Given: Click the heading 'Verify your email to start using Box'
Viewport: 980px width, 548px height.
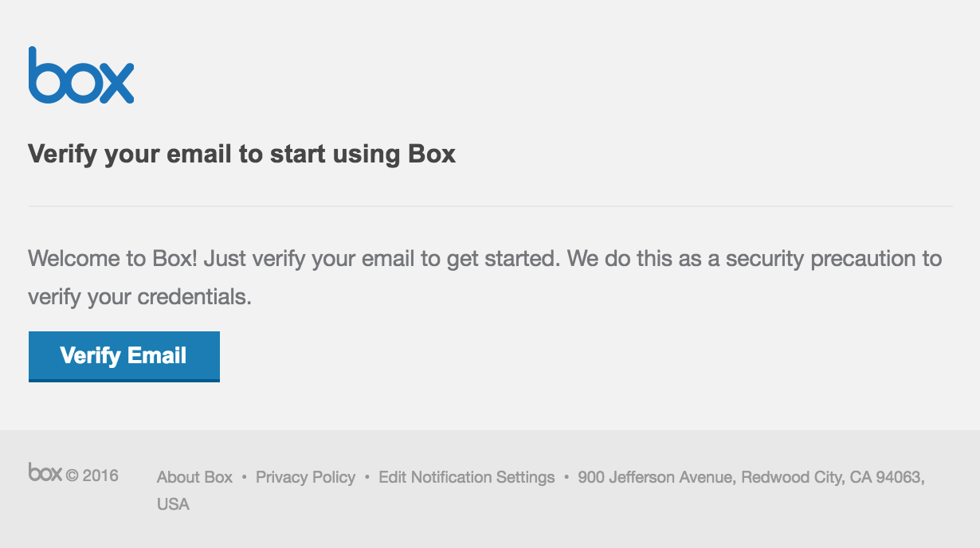Looking at the screenshot, I should [241, 154].
